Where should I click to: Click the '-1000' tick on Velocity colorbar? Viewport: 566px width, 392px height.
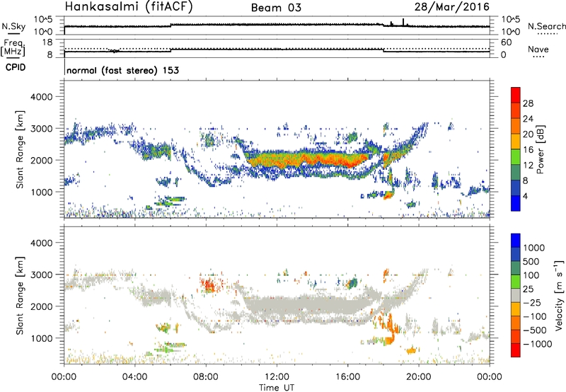[x=537, y=344]
